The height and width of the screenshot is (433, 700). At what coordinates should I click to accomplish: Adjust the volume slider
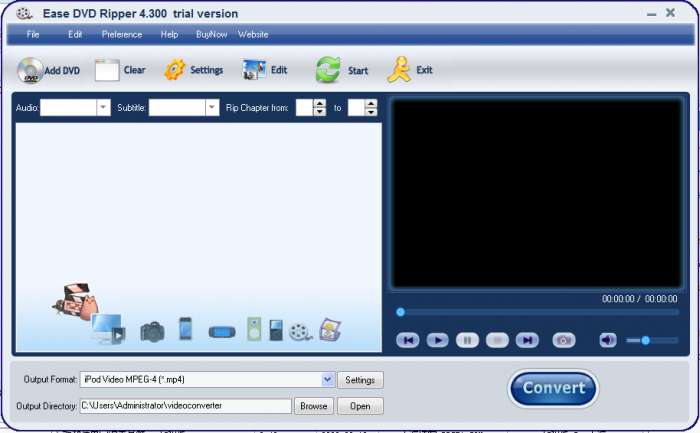[x=645, y=340]
